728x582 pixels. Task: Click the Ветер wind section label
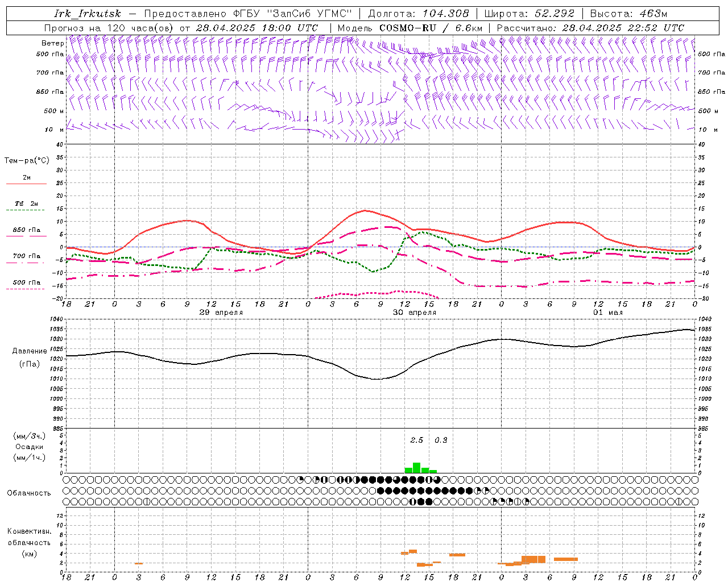(52, 43)
